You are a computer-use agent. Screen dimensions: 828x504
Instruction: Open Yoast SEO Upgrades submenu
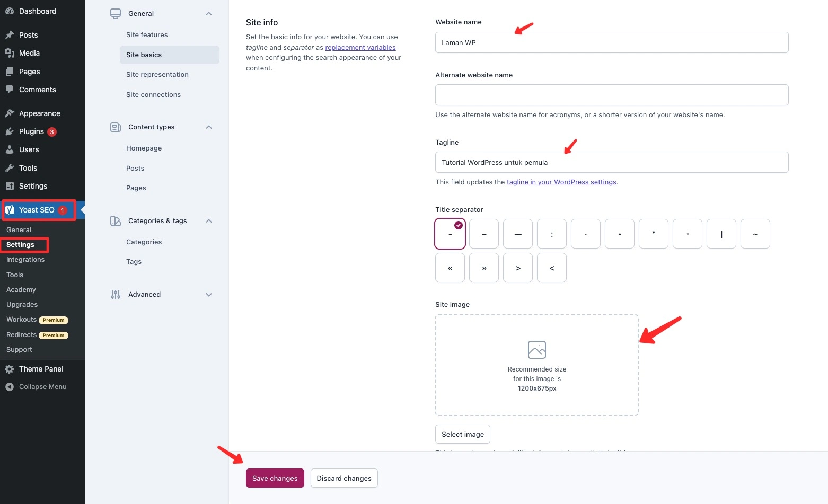point(22,305)
